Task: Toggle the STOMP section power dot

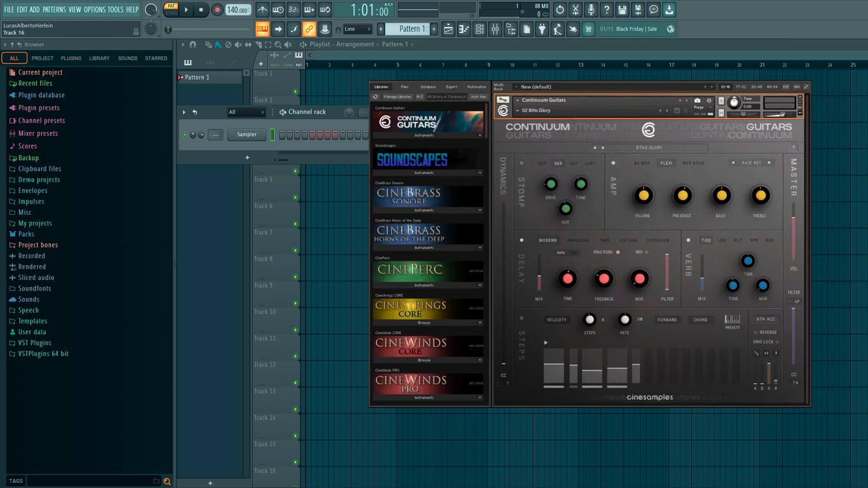Action: click(x=522, y=163)
